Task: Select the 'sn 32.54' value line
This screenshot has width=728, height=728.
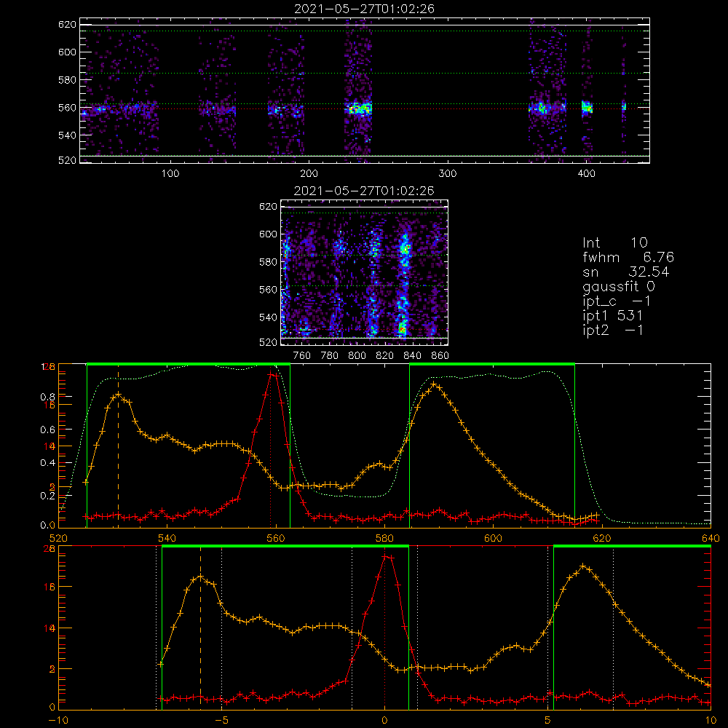Action: (626, 272)
